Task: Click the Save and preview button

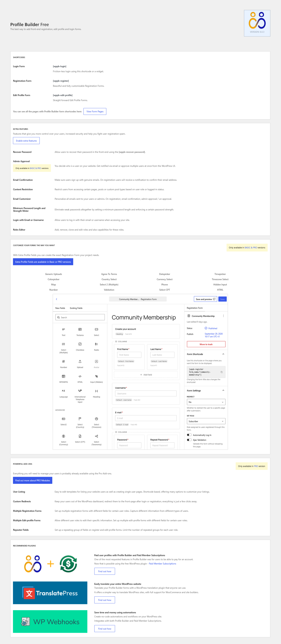Action: (x=205, y=299)
